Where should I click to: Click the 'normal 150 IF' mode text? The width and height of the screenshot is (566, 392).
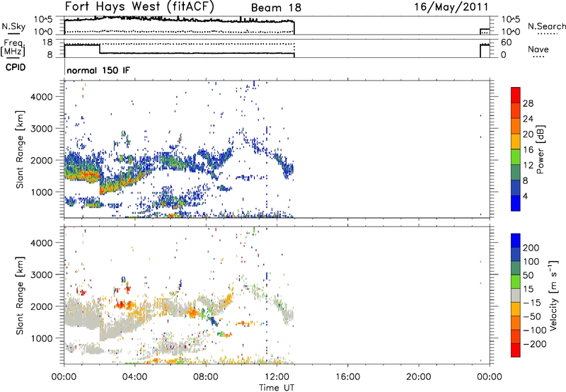(98, 70)
